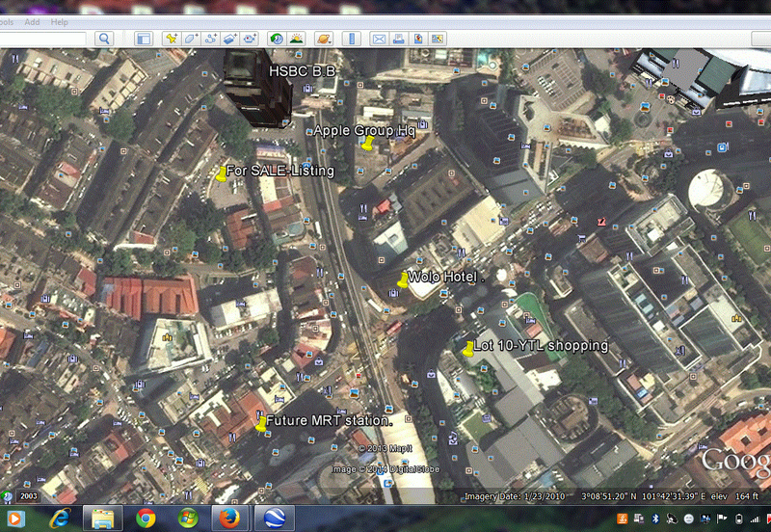Click the Action Center flag tray icon

click(722, 519)
